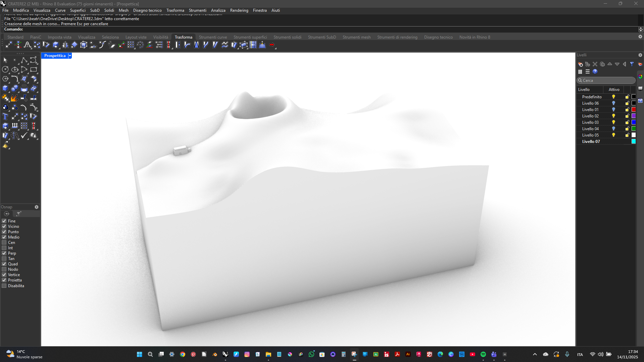Open the Prospettica viewport dropdown arrow
The width and height of the screenshot is (644, 362).
70,56
